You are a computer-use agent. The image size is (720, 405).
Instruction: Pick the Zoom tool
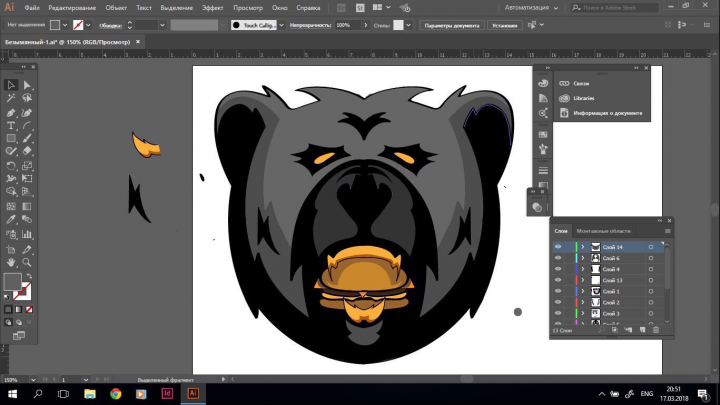point(27,262)
